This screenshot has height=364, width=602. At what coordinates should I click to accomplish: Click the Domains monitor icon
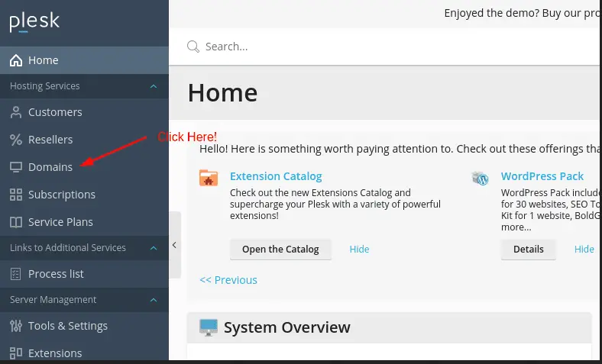click(16, 167)
